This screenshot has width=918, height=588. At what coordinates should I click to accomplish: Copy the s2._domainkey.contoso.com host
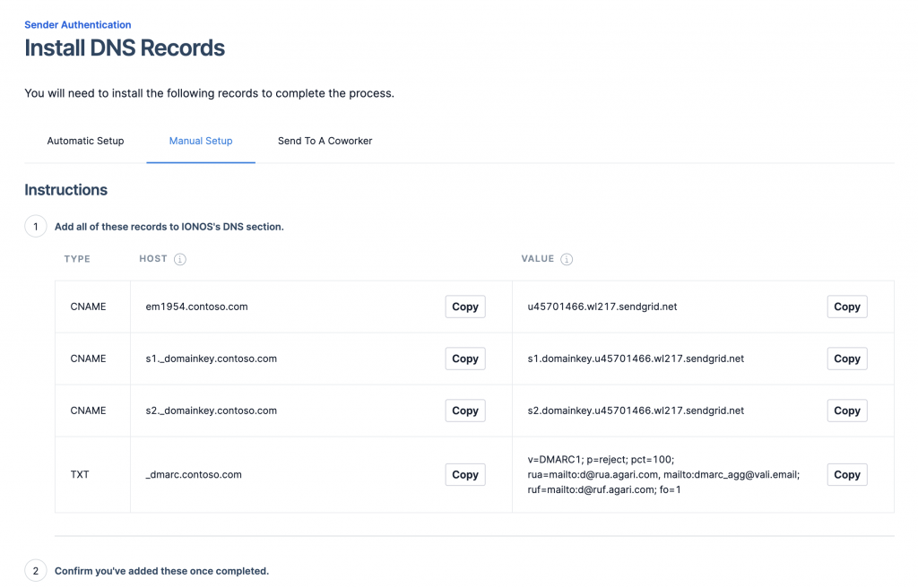coord(464,411)
